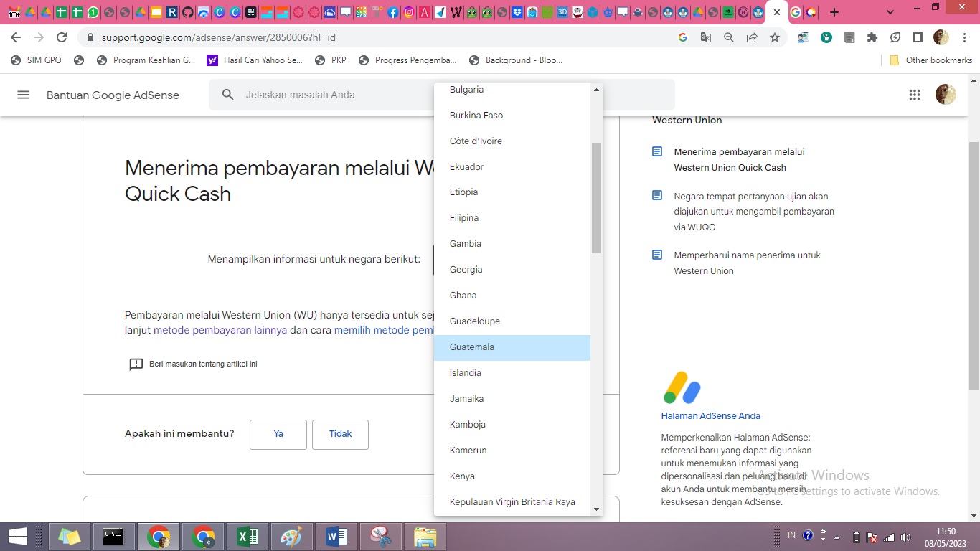Screen dimensions: 980x551
Task: Open Google account avatar on page
Action: 946,95
